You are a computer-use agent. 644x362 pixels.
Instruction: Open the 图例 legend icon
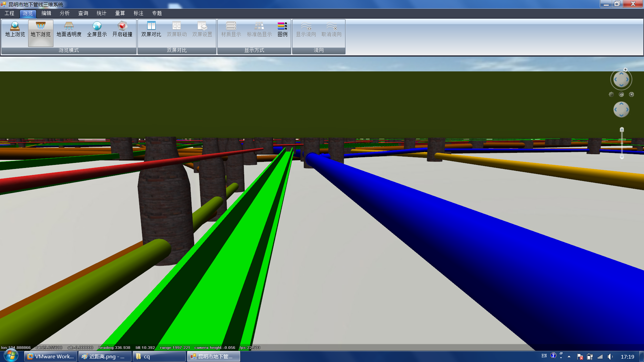[282, 29]
